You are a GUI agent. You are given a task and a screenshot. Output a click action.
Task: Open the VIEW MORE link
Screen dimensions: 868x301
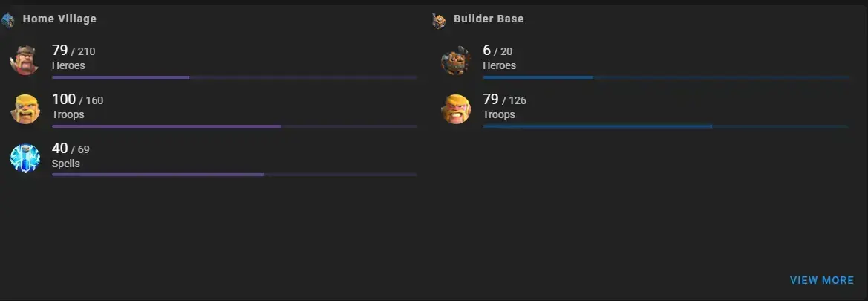click(x=821, y=280)
